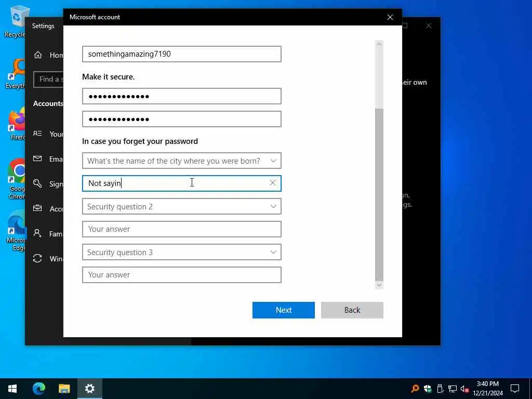Click the answer field under Security question 2
Image resolution: width=532 pixels, height=399 pixels.
click(181, 229)
